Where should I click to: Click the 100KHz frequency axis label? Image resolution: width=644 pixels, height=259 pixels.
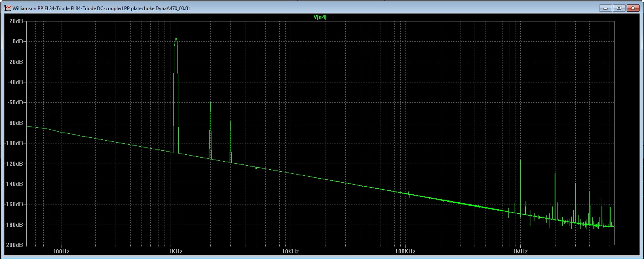coord(405,251)
